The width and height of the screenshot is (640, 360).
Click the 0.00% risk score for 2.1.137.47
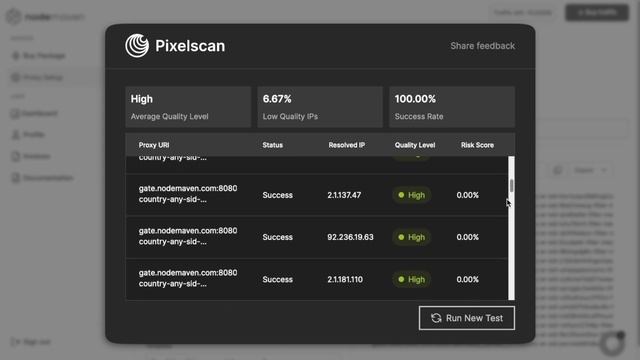point(467,195)
